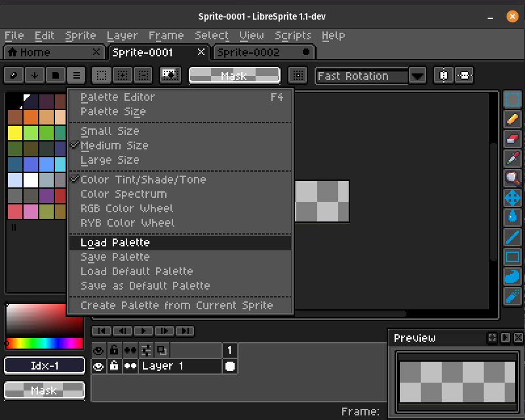Select the Move tool
The image size is (525, 420).
[x=513, y=198]
